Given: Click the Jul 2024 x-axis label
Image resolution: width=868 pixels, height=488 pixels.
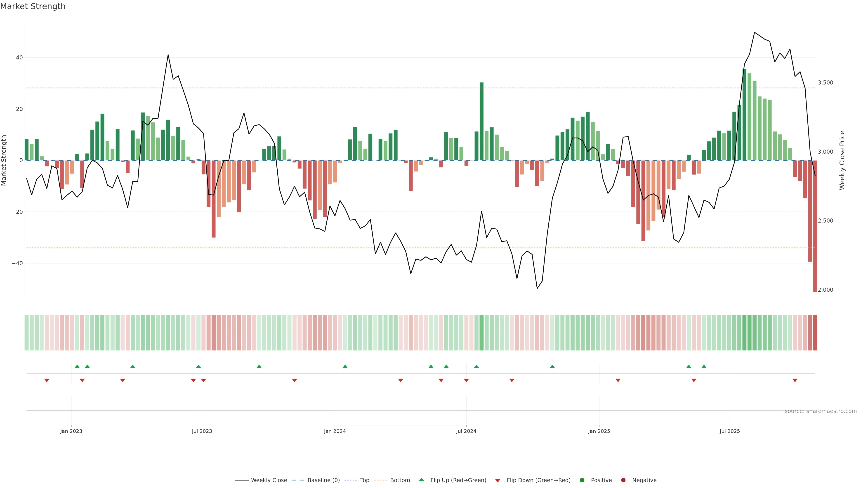Looking at the screenshot, I should tap(466, 431).
